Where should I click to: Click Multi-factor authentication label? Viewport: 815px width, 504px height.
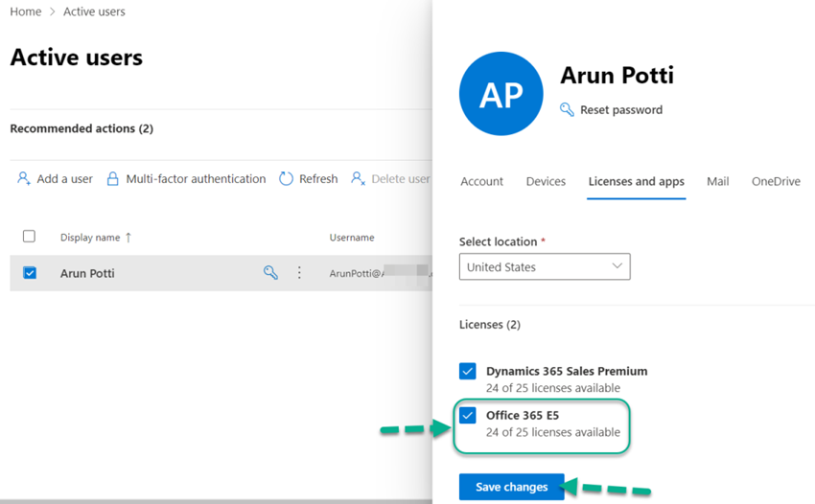pyautogui.click(x=196, y=179)
